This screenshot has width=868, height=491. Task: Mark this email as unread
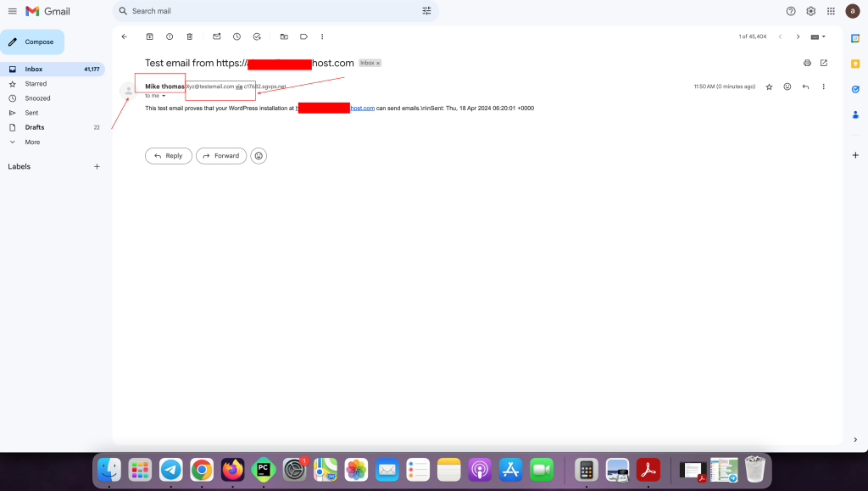(x=216, y=36)
